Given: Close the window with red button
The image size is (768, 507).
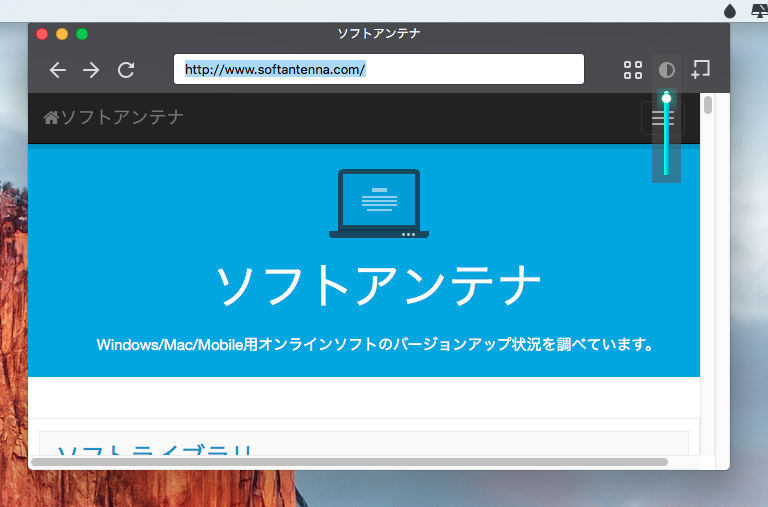Looking at the screenshot, I should (42, 34).
